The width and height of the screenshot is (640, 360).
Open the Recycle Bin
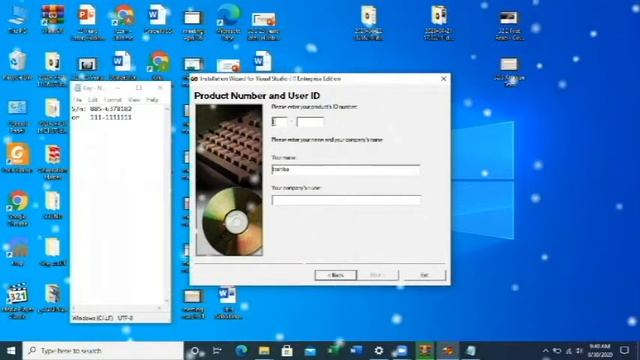pyautogui.click(x=18, y=65)
